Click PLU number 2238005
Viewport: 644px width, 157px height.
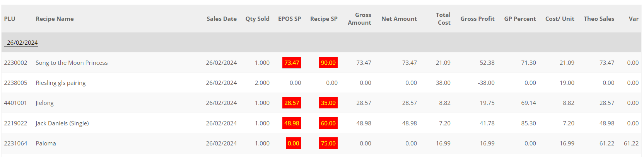click(15, 83)
